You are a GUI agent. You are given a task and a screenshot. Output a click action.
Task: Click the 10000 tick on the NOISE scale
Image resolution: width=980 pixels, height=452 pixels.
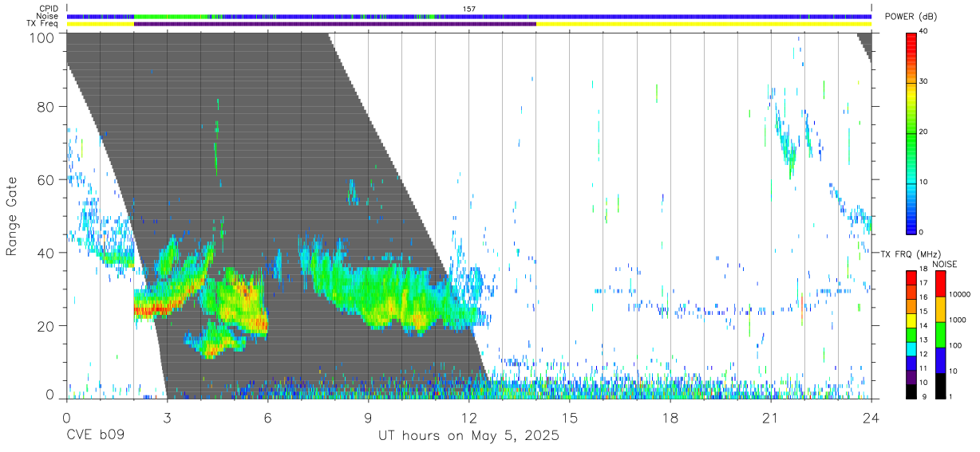[x=959, y=295]
